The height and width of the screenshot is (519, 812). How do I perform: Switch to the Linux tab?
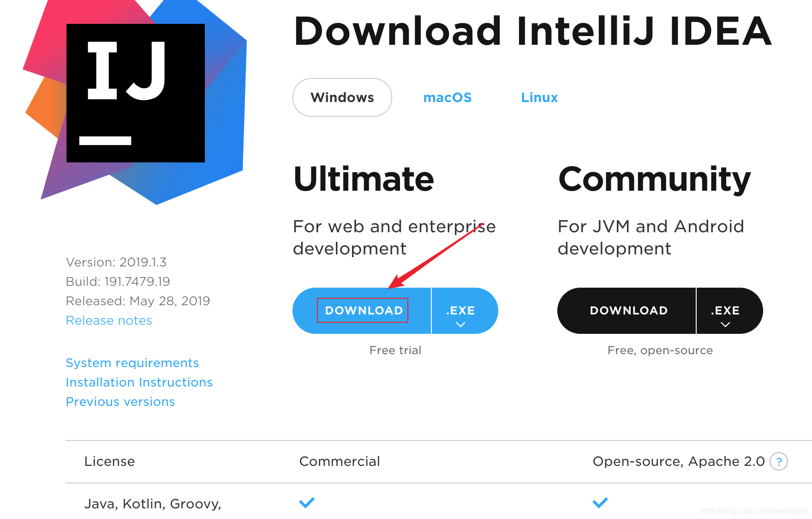tap(539, 97)
